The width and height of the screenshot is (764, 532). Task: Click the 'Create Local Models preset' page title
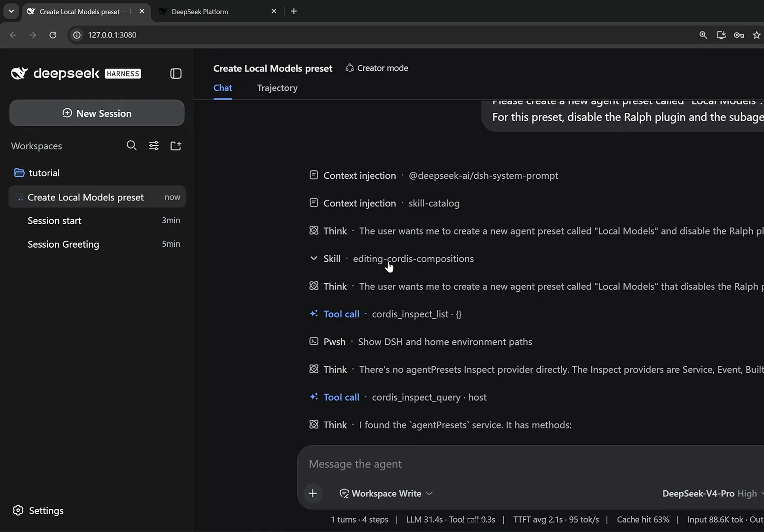273,68
